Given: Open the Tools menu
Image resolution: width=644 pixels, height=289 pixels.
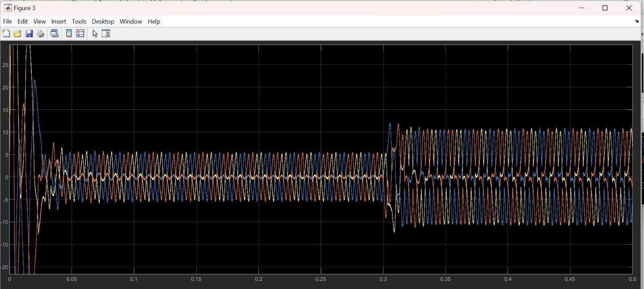Looking at the screenshot, I should (79, 21).
